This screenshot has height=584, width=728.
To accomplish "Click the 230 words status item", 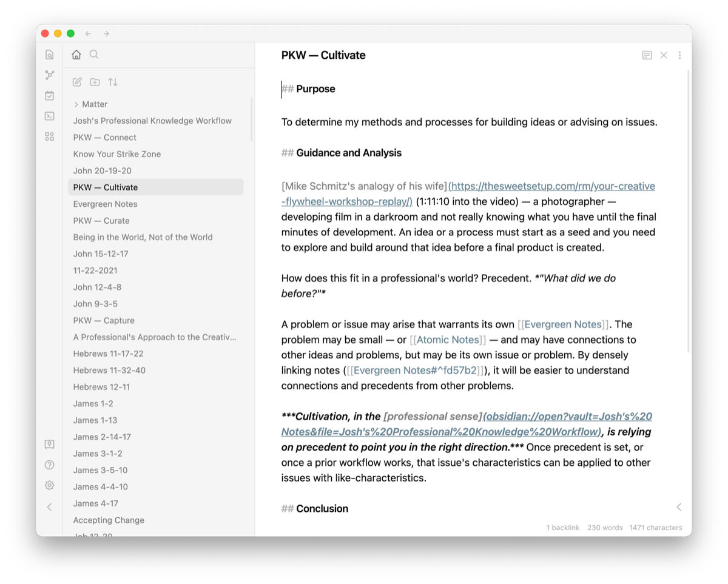I will [605, 528].
